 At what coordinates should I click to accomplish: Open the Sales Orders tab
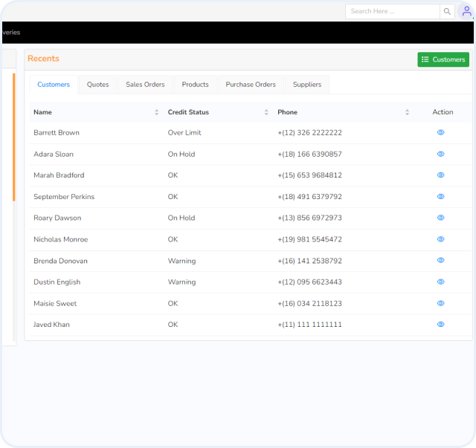click(x=145, y=85)
